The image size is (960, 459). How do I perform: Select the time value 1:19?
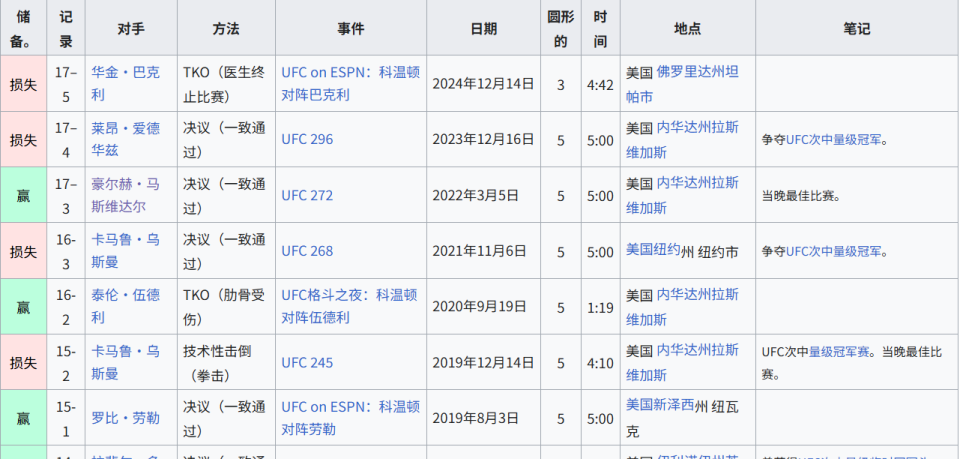(601, 307)
